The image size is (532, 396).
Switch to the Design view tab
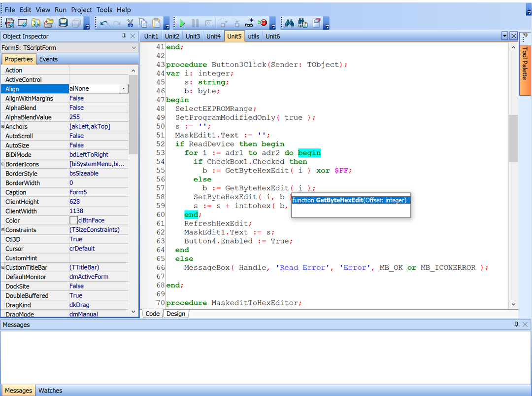(x=176, y=314)
